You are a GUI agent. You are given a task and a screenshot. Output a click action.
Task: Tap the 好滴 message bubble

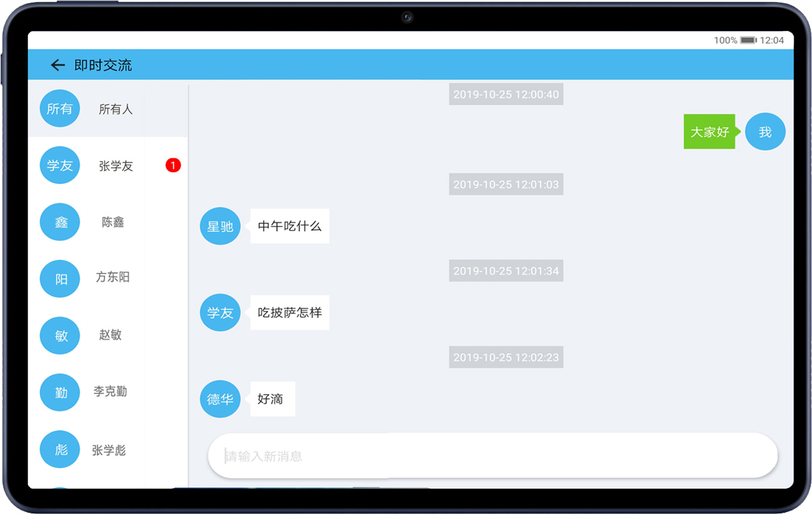pyautogui.click(x=272, y=399)
